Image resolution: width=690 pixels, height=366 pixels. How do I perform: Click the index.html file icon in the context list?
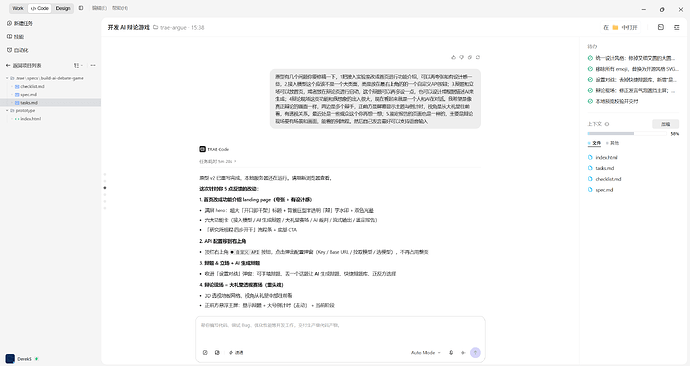click(x=591, y=157)
